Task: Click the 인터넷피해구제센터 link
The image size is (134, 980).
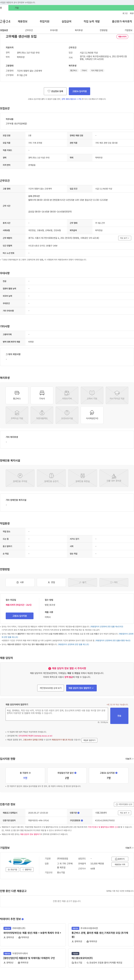Action: [x=35, y=736]
